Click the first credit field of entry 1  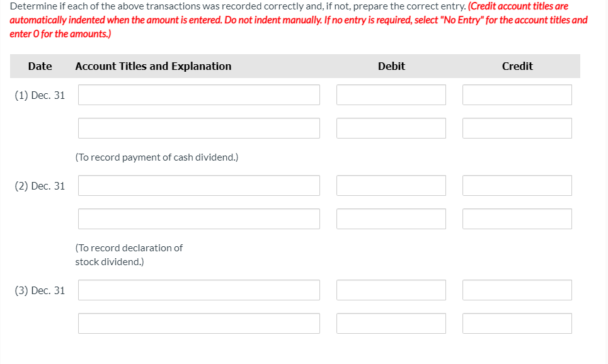click(517, 94)
